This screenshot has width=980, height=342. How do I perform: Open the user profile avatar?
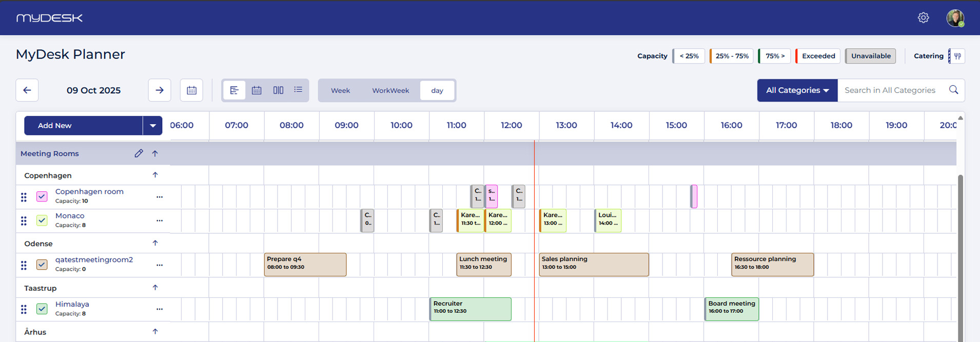tap(955, 18)
